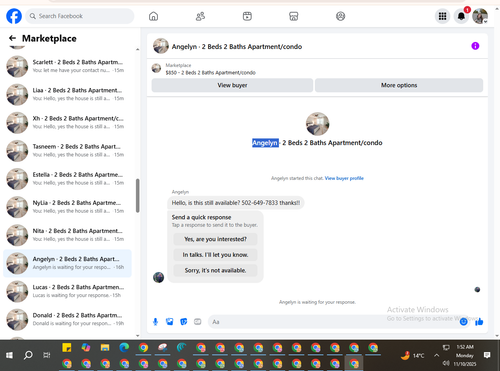Select the Angelyn conversation in list
Viewport: 500px width, 371px height.
tap(67, 263)
